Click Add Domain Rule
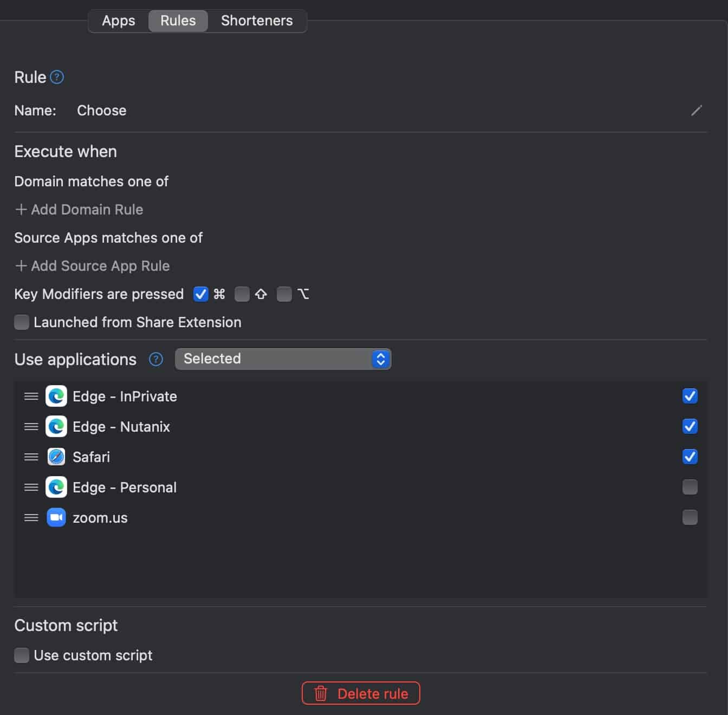The height and width of the screenshot is (715, 728). coord(79,210)
